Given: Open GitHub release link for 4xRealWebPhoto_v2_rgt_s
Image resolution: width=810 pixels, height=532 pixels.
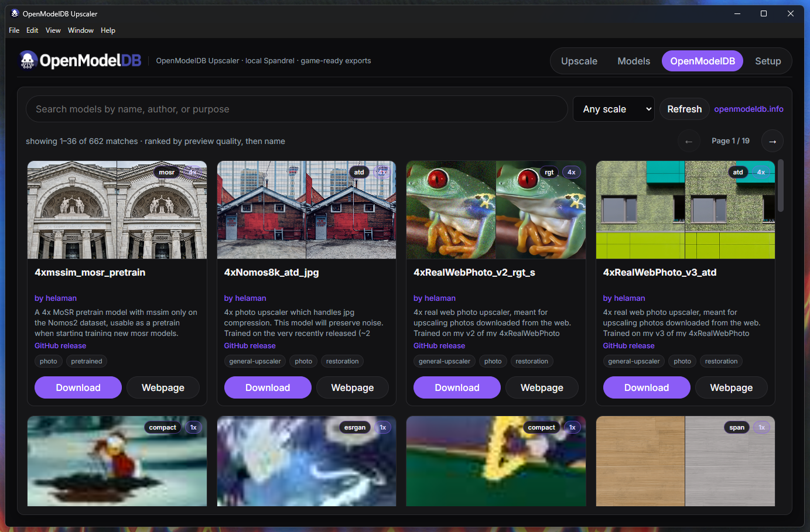Looking at the screenshot, I should [439, 346].
